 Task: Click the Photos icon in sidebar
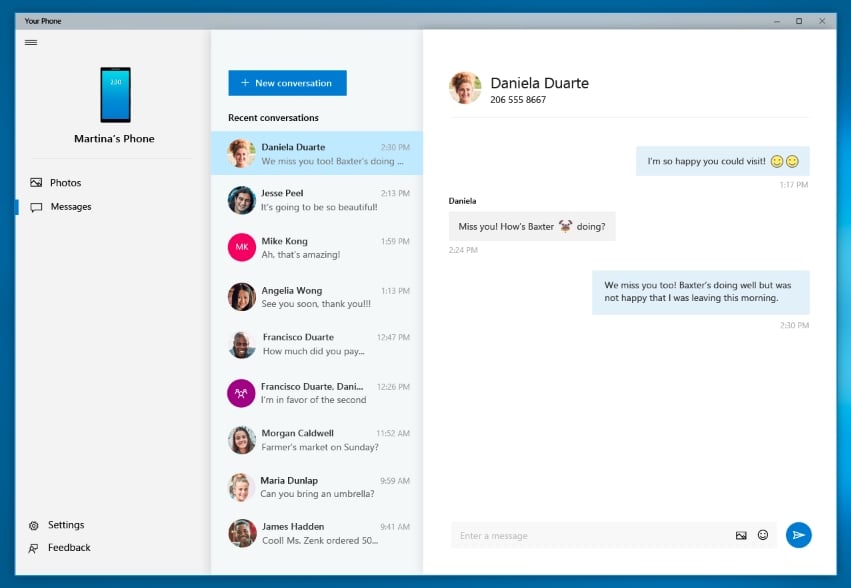[36, 182]
